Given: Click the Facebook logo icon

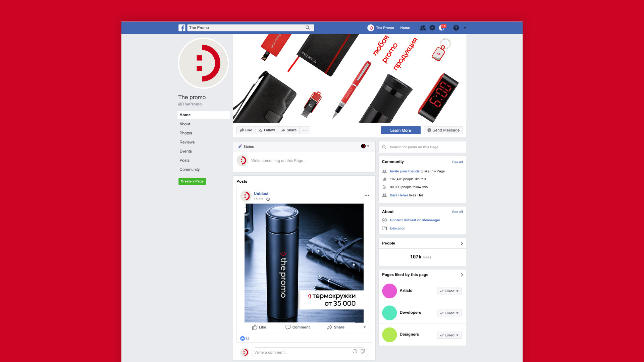Looking at the screenshot, I should [x=182, y=28].
